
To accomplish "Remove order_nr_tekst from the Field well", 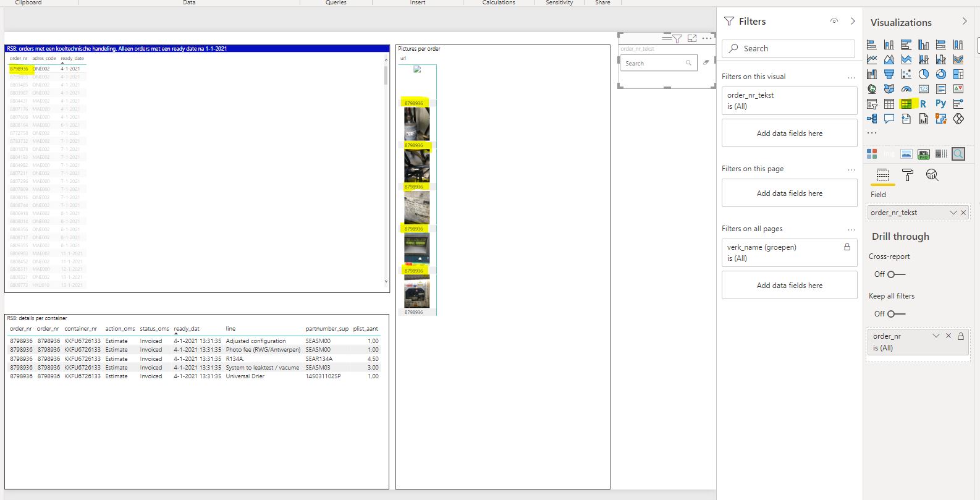I will pyautogui.click(x=963, y=213).
